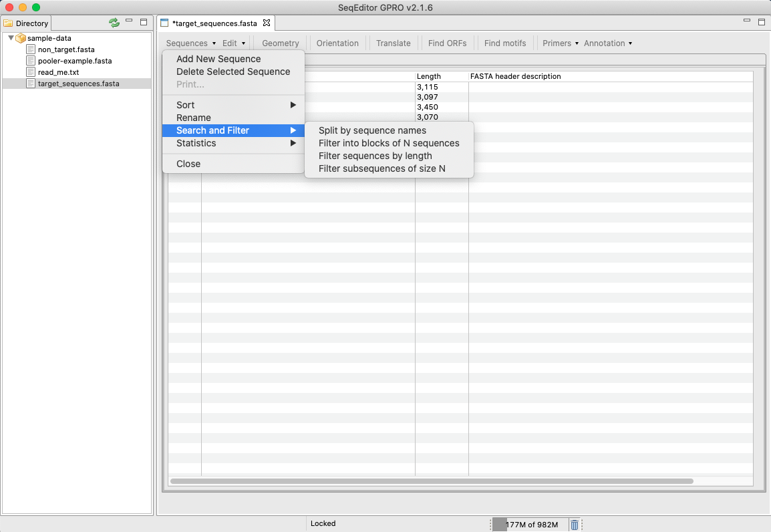This screenshot has height=532, width=771.
Task: Choose Filter subsequences of size N
Action: [381, 168]
